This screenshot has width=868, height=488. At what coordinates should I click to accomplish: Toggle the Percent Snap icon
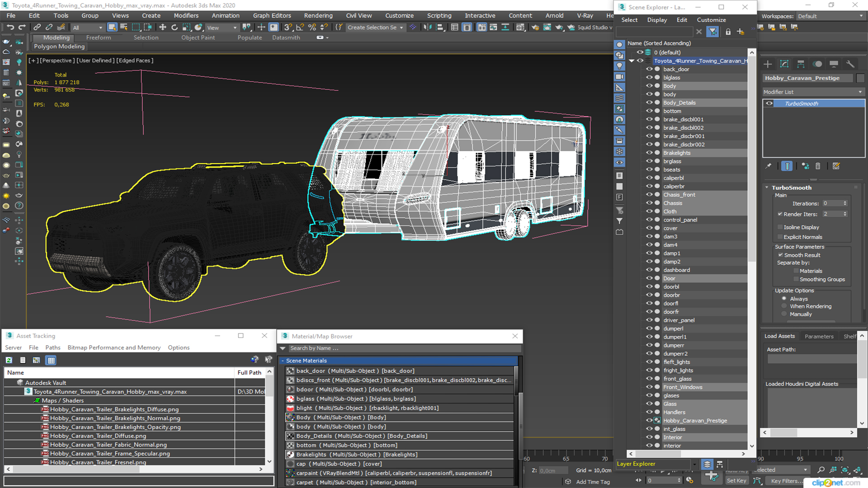(x=312, y=27)
